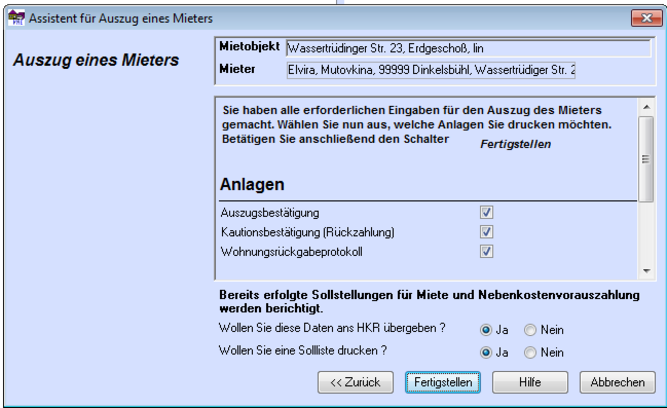The image size is (667, 408).
Task: Uncheck Kautionsbestätigung (Rückzahlung) checkbox
Action: [487, 232]
